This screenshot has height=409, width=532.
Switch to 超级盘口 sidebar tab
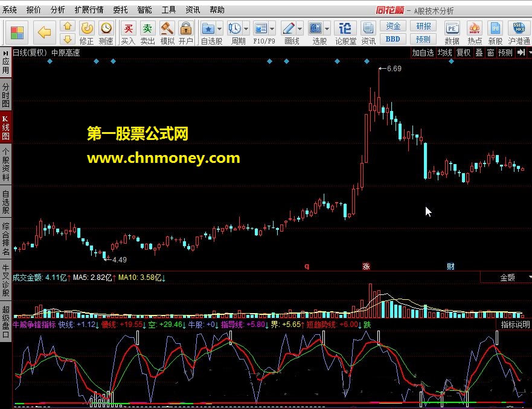(6, 322)
